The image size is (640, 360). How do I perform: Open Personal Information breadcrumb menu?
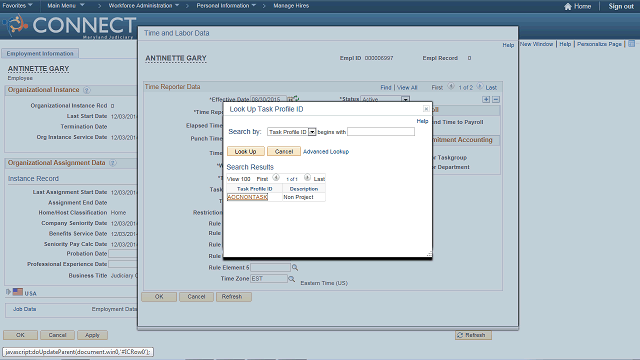click(x=226, y=6)
